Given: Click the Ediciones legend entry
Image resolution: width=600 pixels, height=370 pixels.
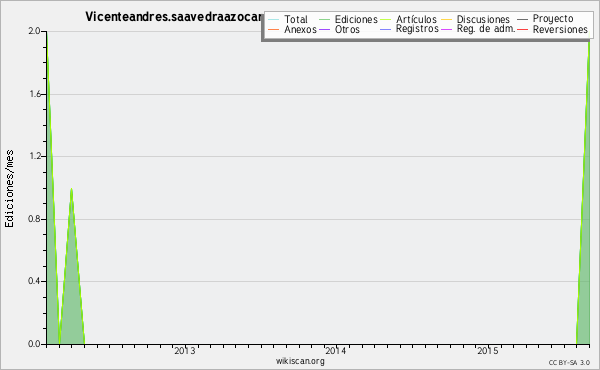Looking at the screenshot, I should pos(349,19).
